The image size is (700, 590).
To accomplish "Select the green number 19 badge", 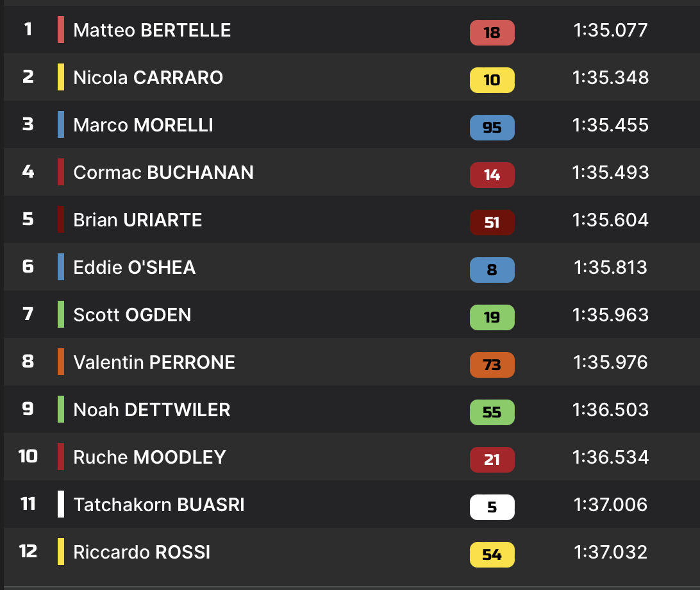I will coord(492,317).
